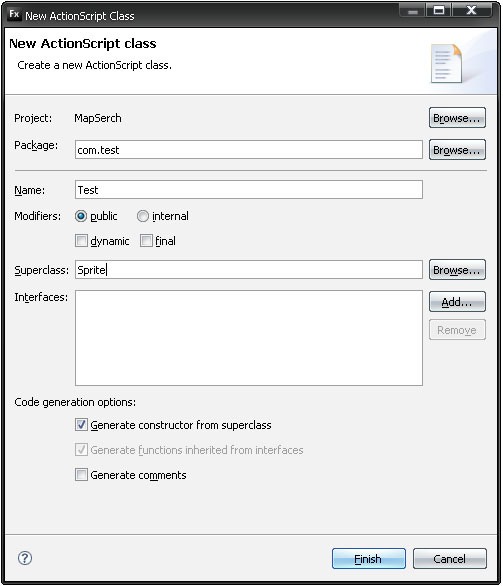This screenshot has width=503, height=586.
Task: Select the public modifier radio button
Action: [81, 216]
